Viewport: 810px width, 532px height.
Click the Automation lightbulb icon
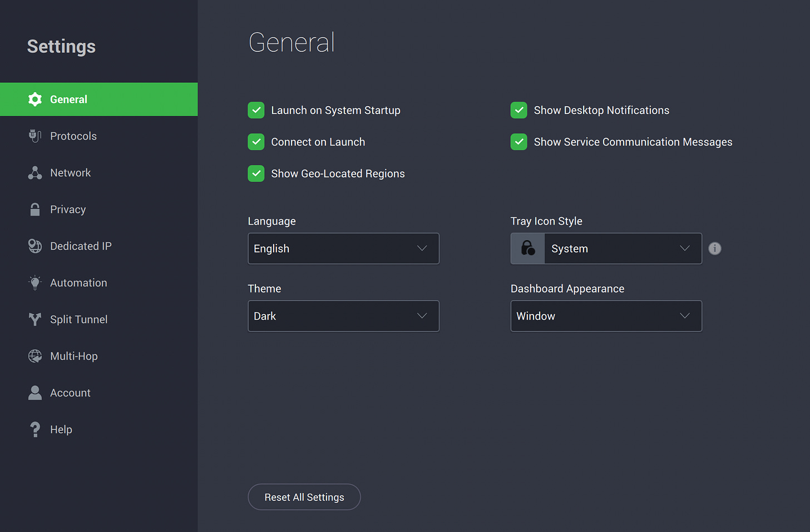tap(35, 283)
